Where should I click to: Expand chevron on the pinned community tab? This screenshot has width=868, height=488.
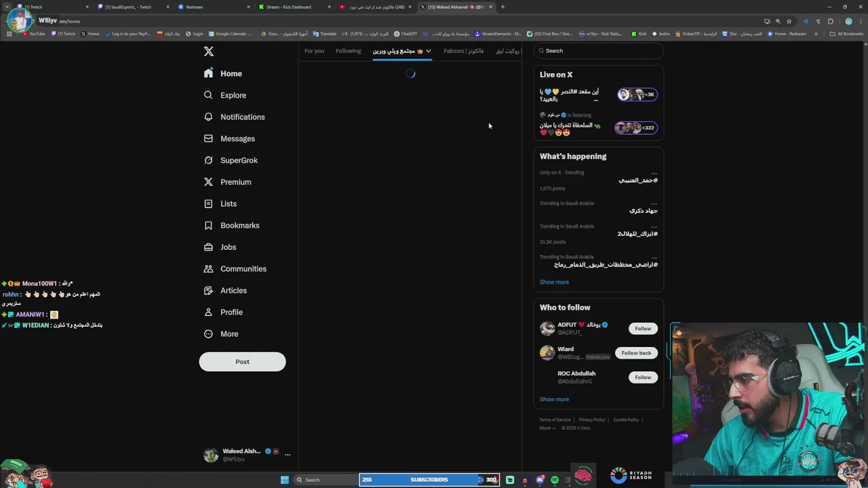point(428,51)
